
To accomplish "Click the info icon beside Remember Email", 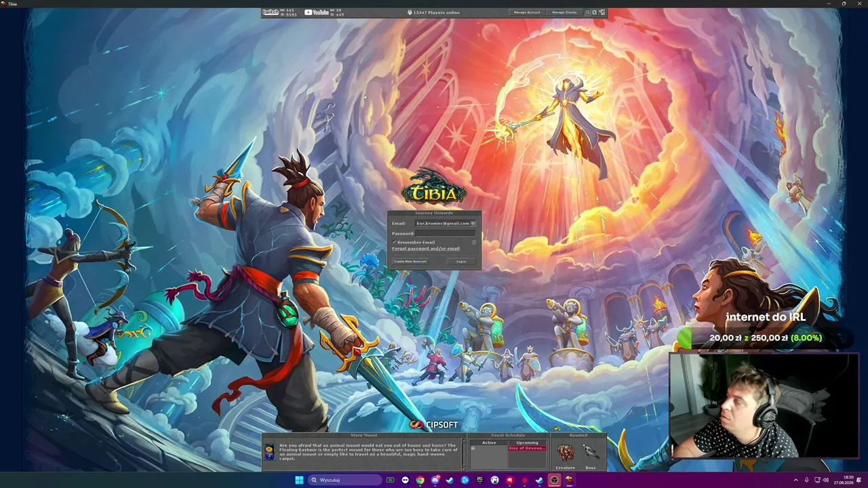I will pos(474,242).
